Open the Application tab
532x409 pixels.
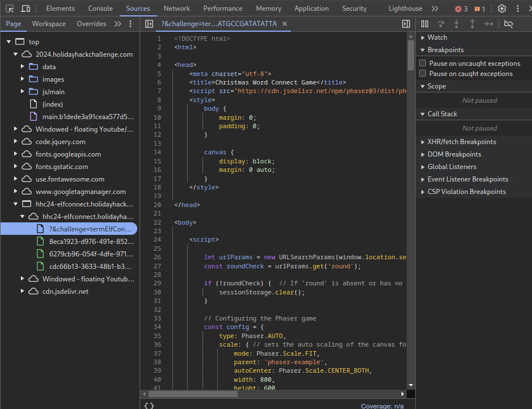pyautogui.click(x=311, y=9)
